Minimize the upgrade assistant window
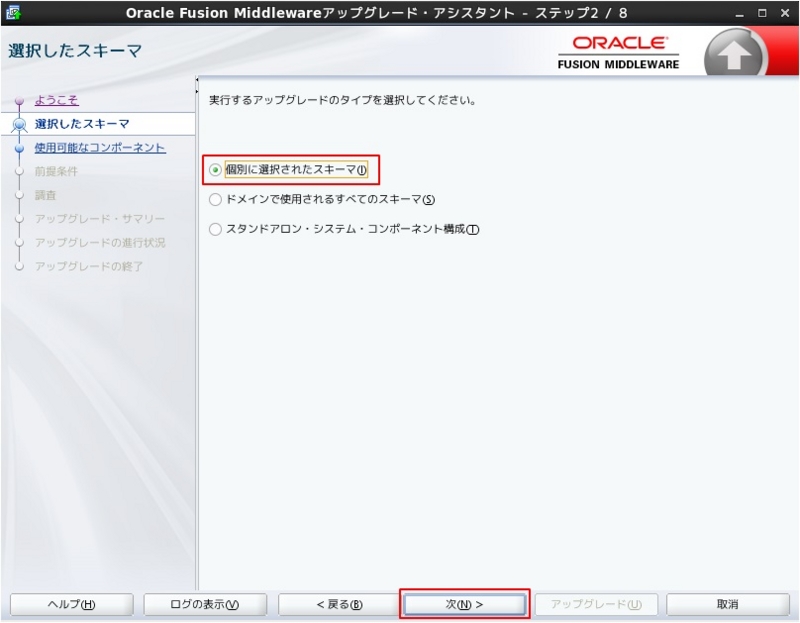The height and width of the screenshot is (623, 800). (739, 14)
